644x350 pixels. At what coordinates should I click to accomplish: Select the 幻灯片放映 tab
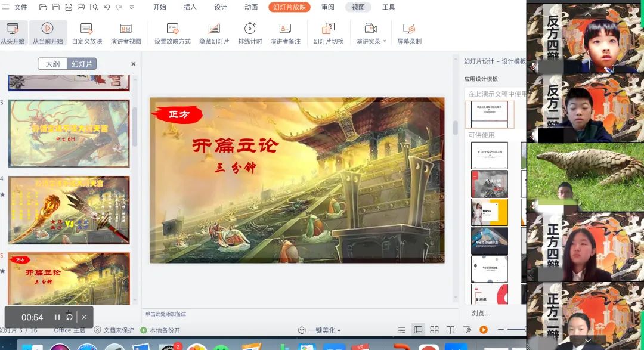pos(290,7)
